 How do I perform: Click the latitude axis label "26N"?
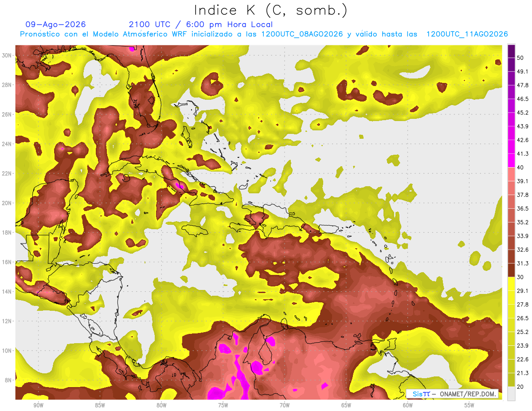[x=8, y=114]
